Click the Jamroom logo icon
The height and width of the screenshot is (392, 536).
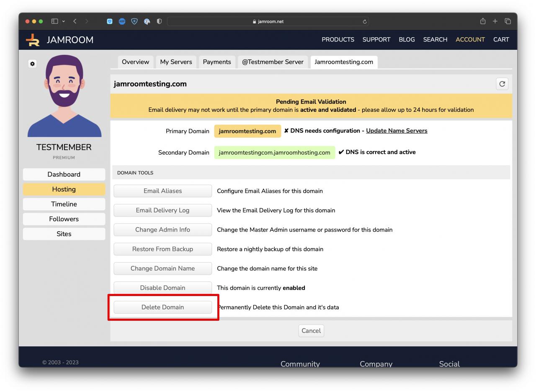33,40
